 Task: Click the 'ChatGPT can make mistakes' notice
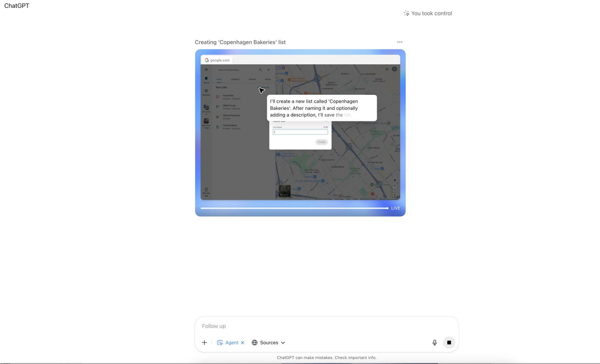[x=326, y=358]
